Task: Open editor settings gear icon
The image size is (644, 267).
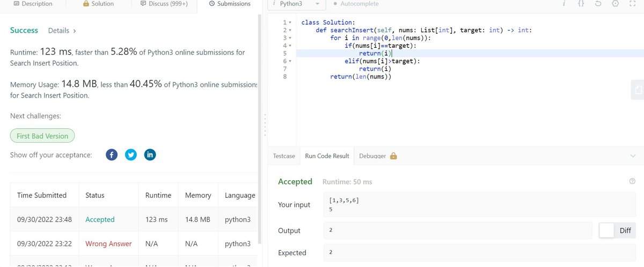Action: (x=615, y=4)
